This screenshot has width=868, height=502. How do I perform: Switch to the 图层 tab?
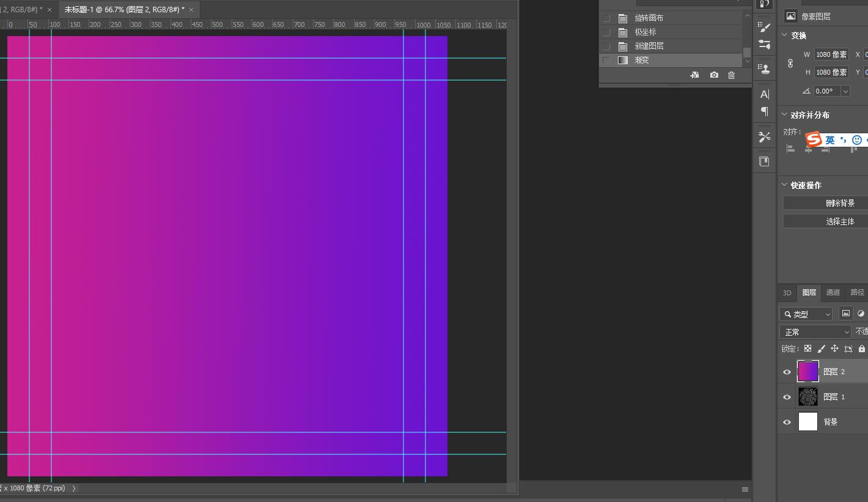(809, 292)
